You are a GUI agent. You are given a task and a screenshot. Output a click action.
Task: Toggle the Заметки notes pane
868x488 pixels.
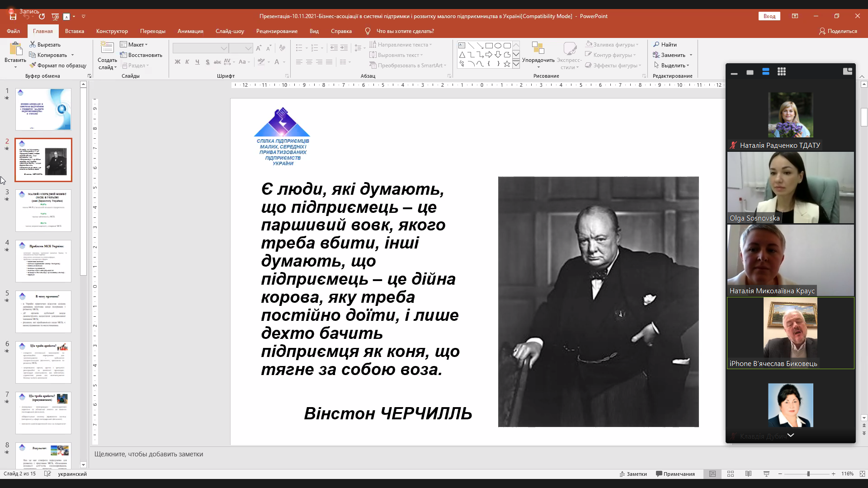pos(633,474)
